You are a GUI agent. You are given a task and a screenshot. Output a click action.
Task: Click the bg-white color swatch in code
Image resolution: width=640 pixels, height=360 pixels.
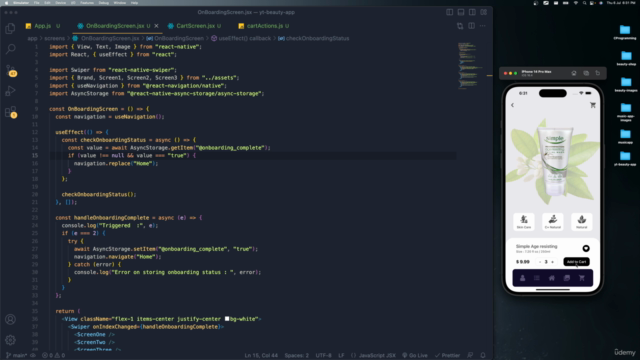[x=227, y=319]
